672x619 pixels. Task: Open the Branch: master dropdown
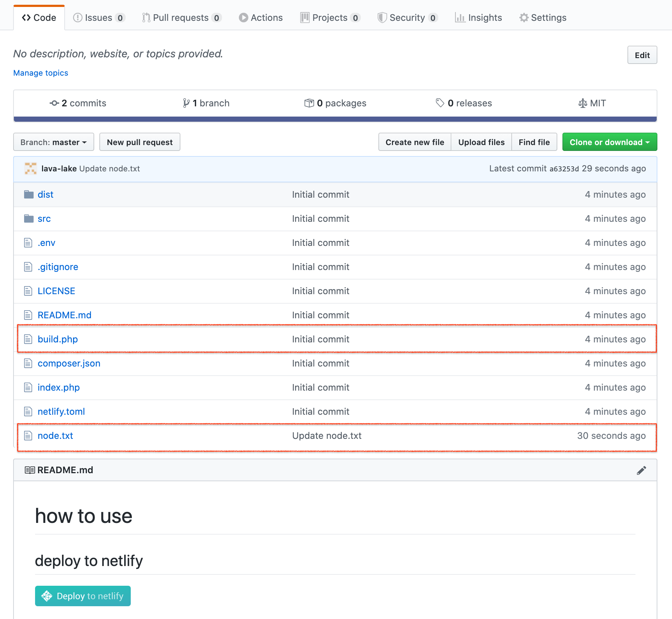[54, 142]
